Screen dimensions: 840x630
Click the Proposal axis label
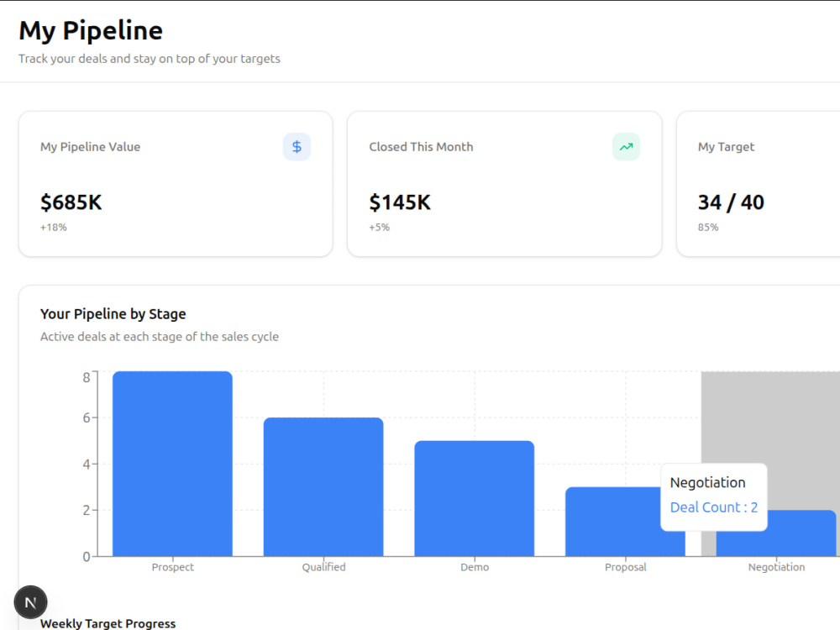[x=626, y=567]
